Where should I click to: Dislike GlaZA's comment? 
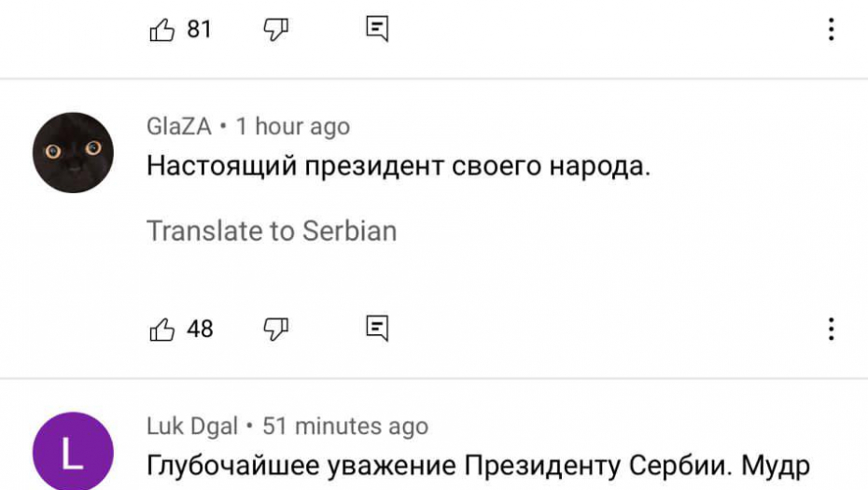pos(275,329)
